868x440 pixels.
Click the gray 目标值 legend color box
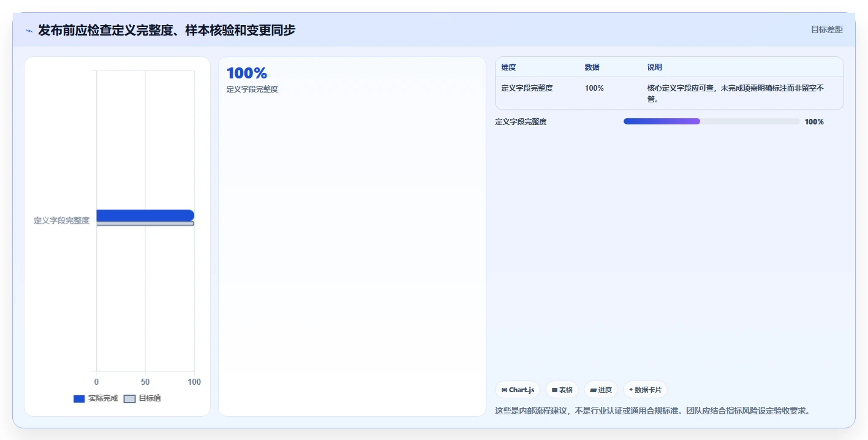(x=129, y=399)
